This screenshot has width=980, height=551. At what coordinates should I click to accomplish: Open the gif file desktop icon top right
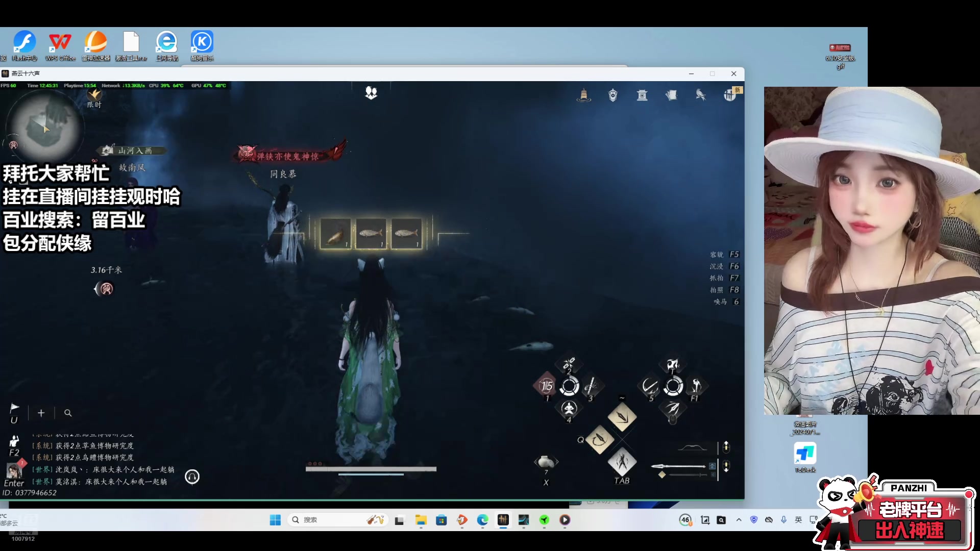click(x=840, y=56)
